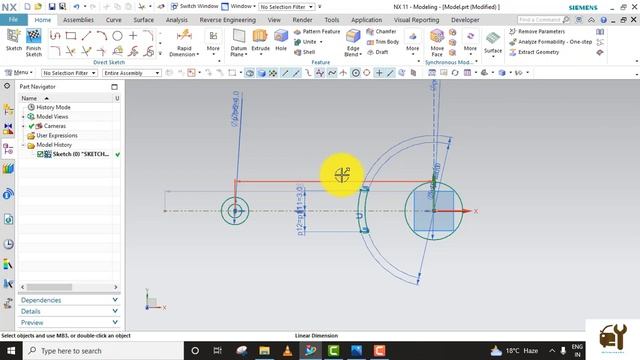Screen dimensions: 640x360
Task: Click the Pattern Feature tool
Action: 317,31
